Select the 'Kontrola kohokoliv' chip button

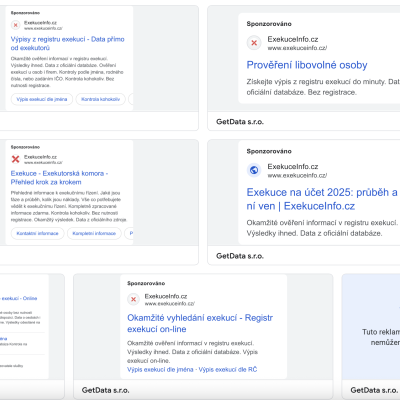click(100, 99)
